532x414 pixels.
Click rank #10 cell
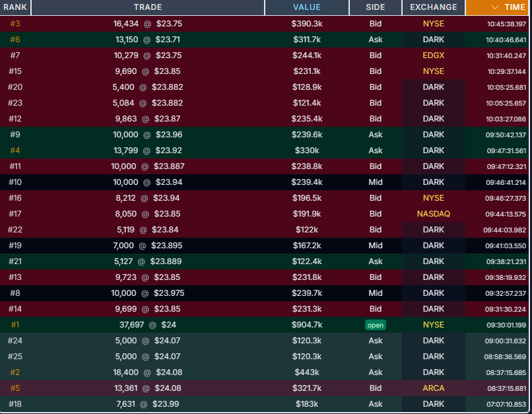(x=15, y=182)
